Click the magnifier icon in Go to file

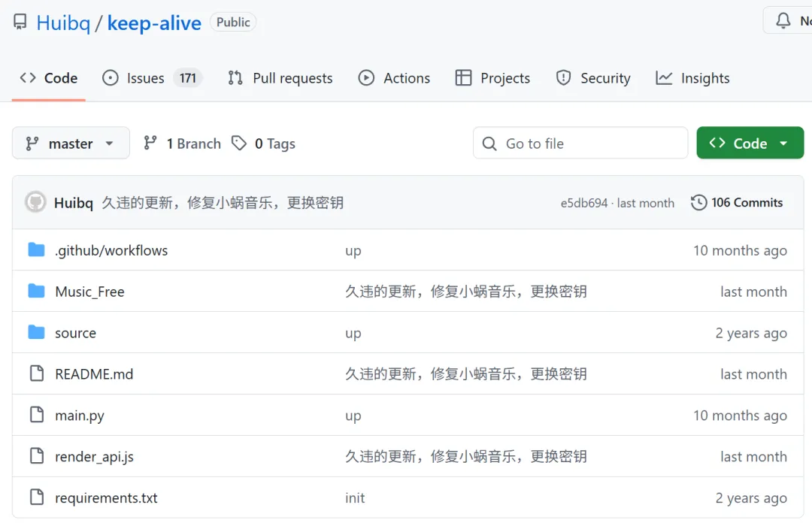tap(489, 144)
